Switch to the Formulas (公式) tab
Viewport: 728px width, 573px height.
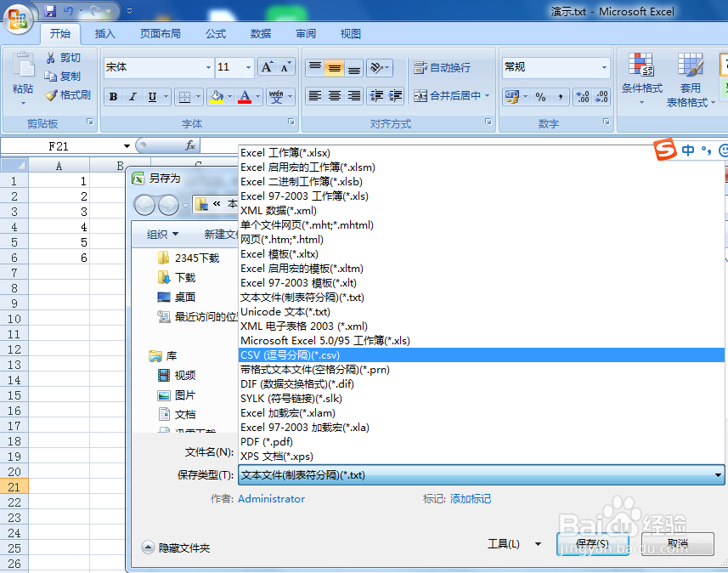click(x=216, y=33)
